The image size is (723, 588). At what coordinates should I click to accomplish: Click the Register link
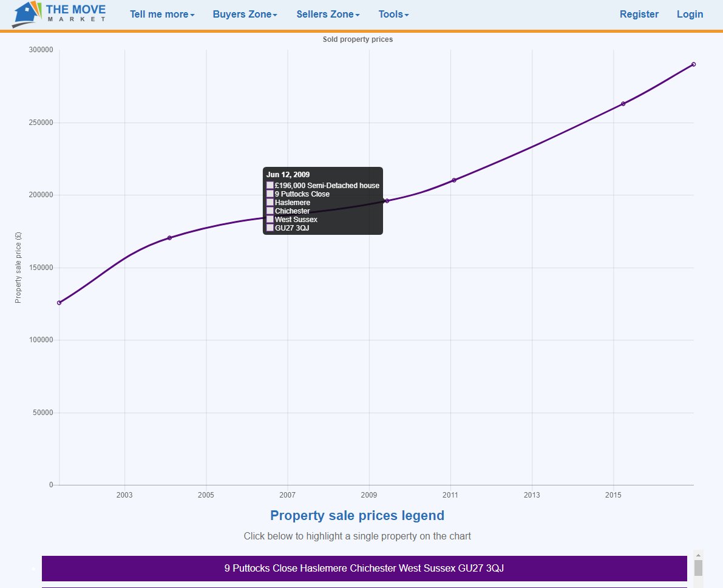point(639,14)
